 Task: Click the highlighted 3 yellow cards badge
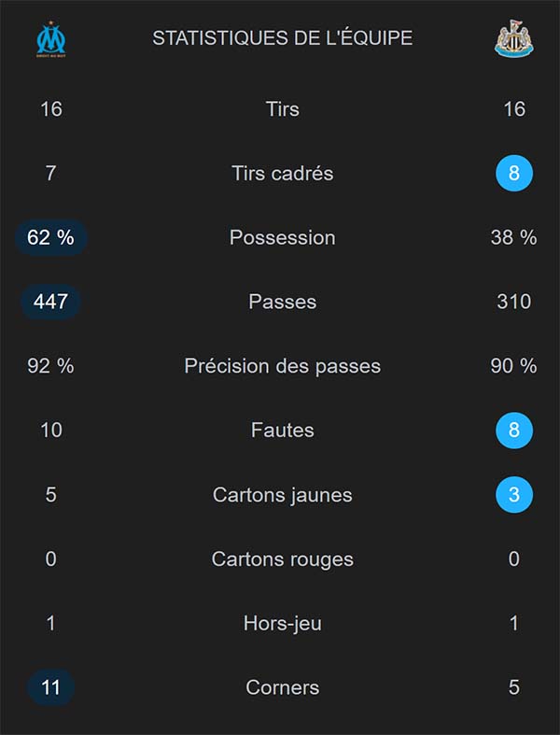click(x=514, y=495)
